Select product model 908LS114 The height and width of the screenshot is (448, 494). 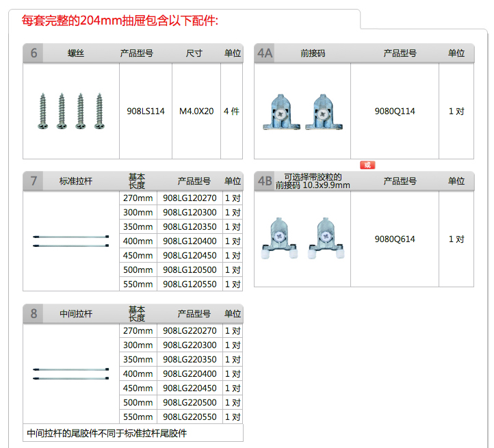[x=146, y=111]
